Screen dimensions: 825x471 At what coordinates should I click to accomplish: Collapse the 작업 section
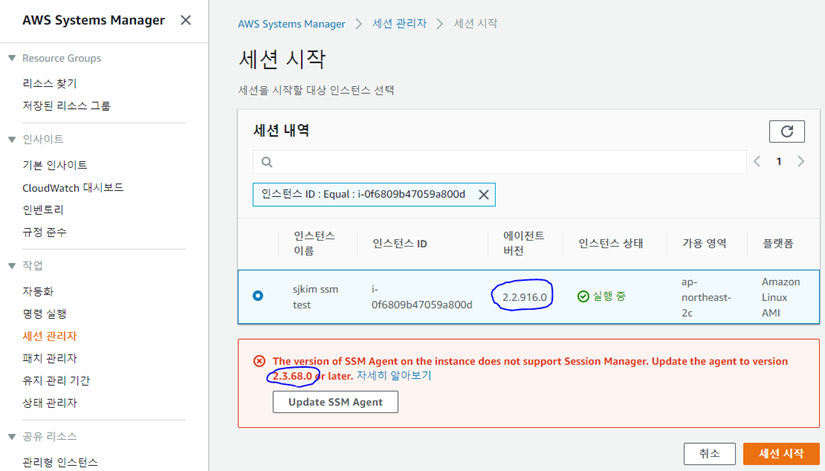point(12,266)
